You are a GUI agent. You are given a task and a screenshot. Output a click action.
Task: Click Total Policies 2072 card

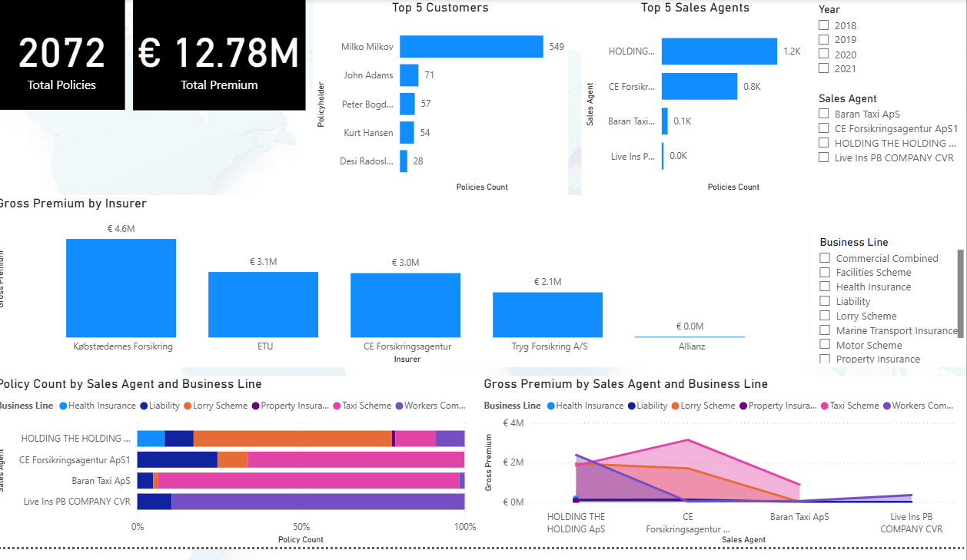coord(61,55)
